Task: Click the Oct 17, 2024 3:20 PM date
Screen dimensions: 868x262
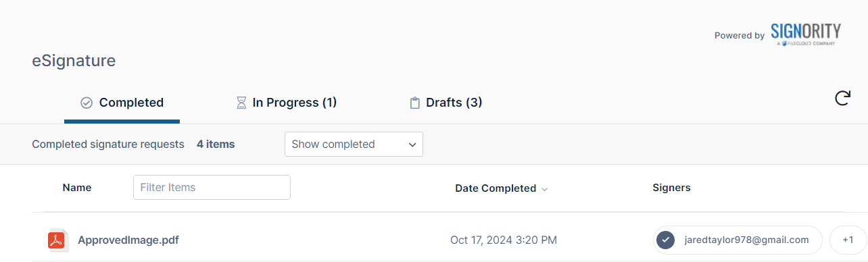Action: [x=504, y=240]
